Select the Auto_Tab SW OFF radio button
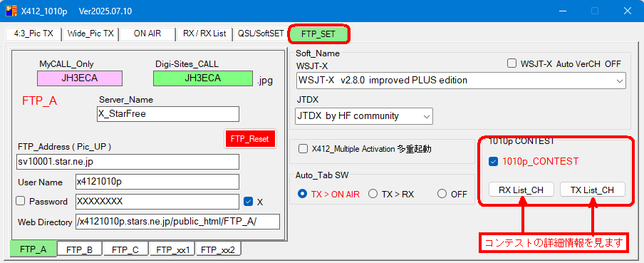The image size is (644, 263). pos(442,194)
